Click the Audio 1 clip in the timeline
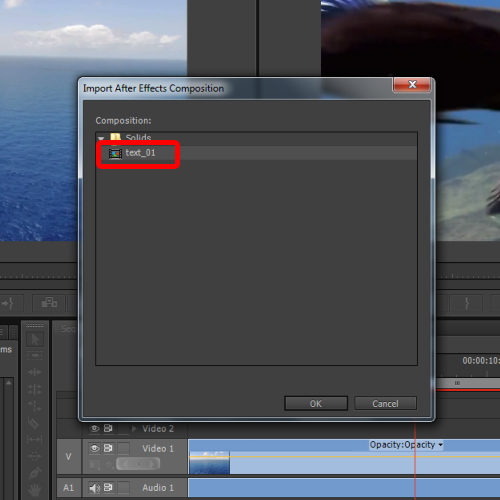The height and width of the screenshot is (500, 500). 344,488
